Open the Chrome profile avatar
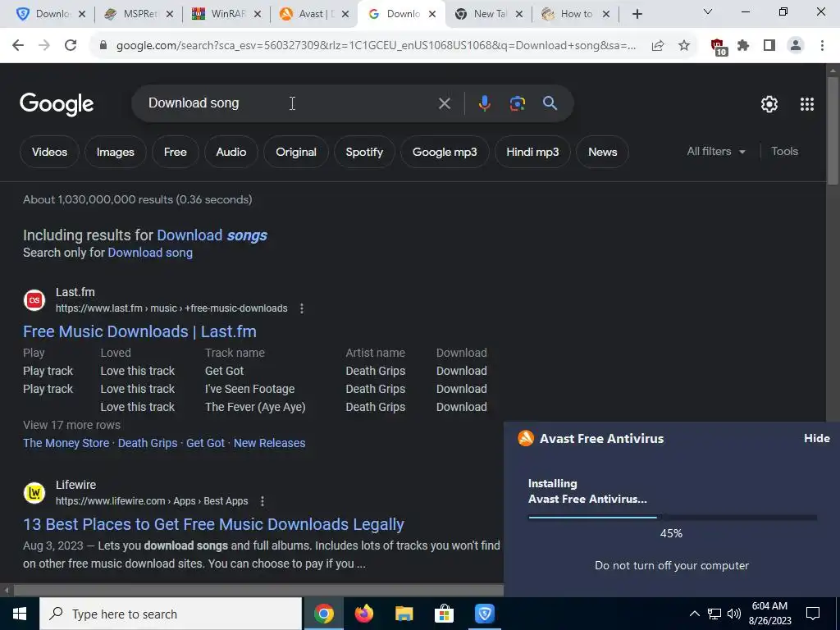 [796, 46]
